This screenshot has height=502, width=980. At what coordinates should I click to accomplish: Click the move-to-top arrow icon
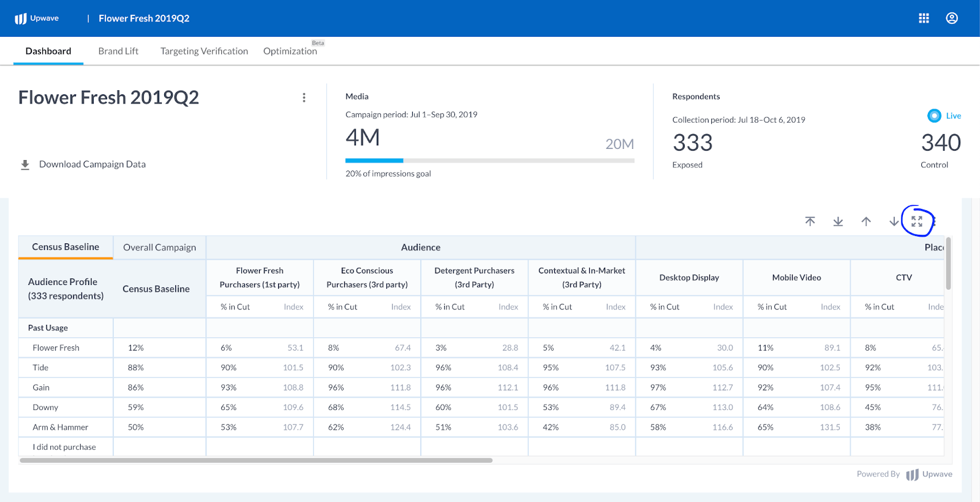pos(810,221)
